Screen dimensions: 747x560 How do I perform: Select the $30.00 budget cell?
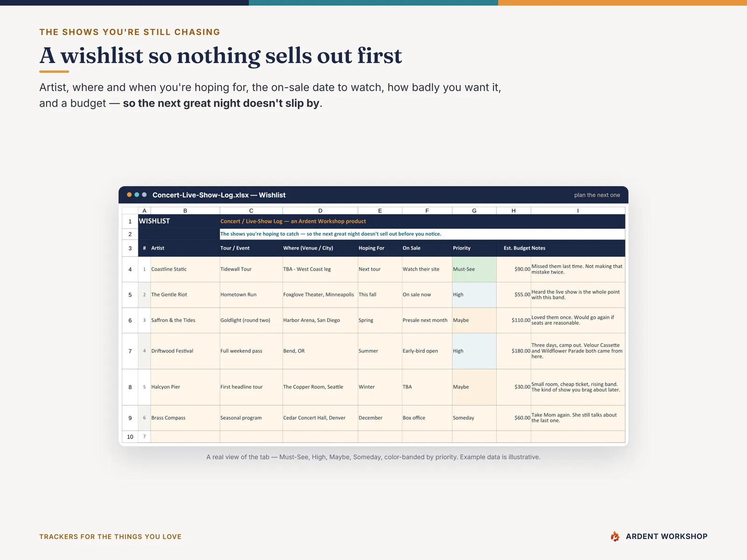[x=514, y=387]
